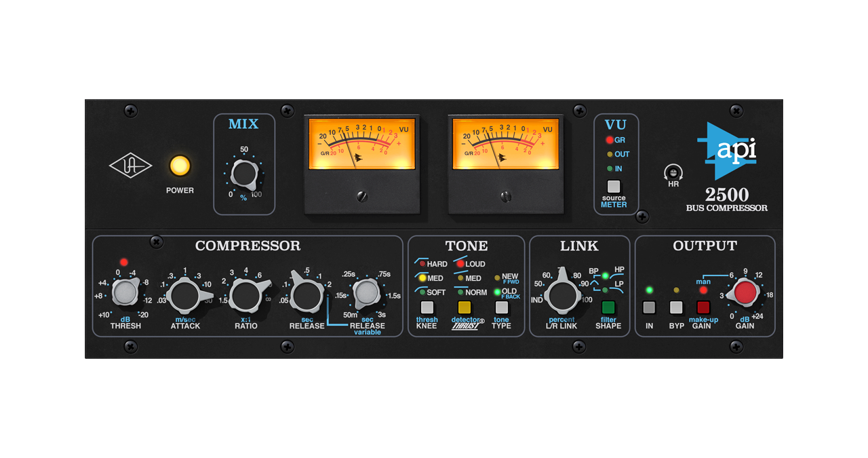Image resolution: width=868 pixels, height=458 pixels.
Task: Select the NORM thrust LED
Action: click(460, 292)
